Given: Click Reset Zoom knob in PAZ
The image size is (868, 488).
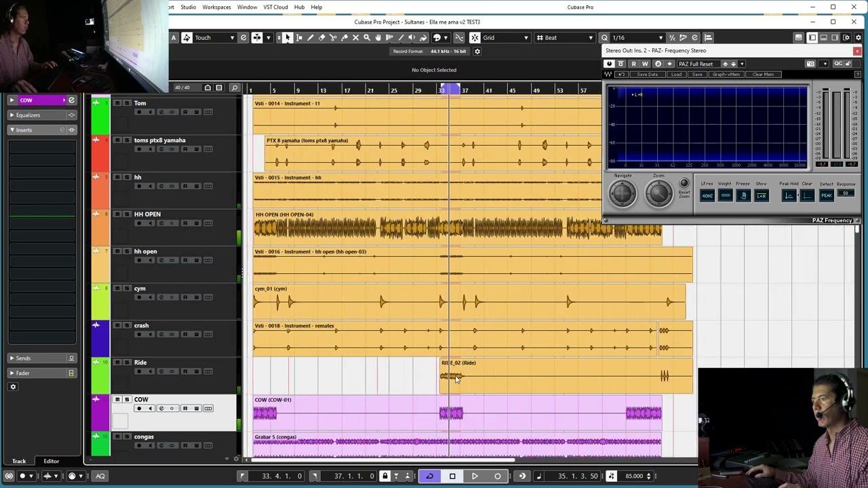Looking at the screenshot, I should click(684, 184).
